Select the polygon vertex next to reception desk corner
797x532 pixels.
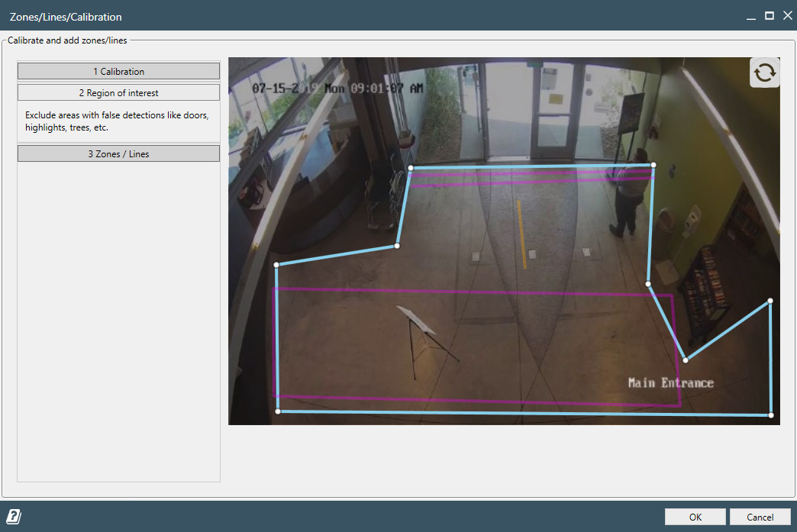(397, 246)
